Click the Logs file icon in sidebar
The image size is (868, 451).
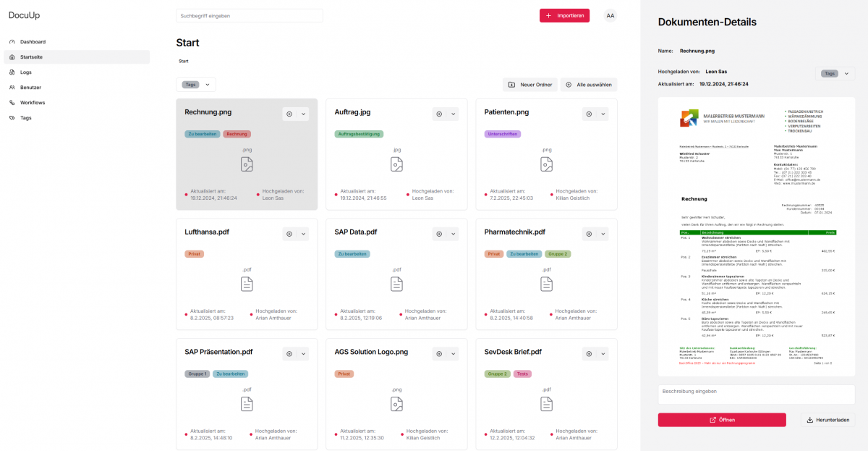(x=12, y=72)
